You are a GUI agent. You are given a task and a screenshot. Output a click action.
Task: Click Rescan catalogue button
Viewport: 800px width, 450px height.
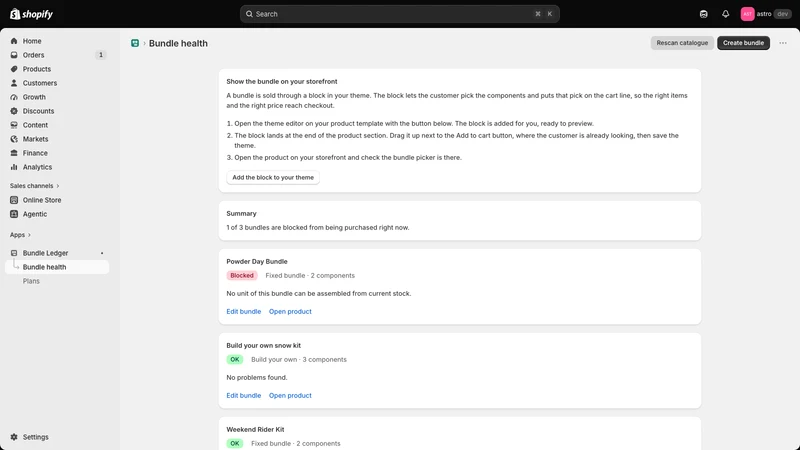[x=682, y=43]
